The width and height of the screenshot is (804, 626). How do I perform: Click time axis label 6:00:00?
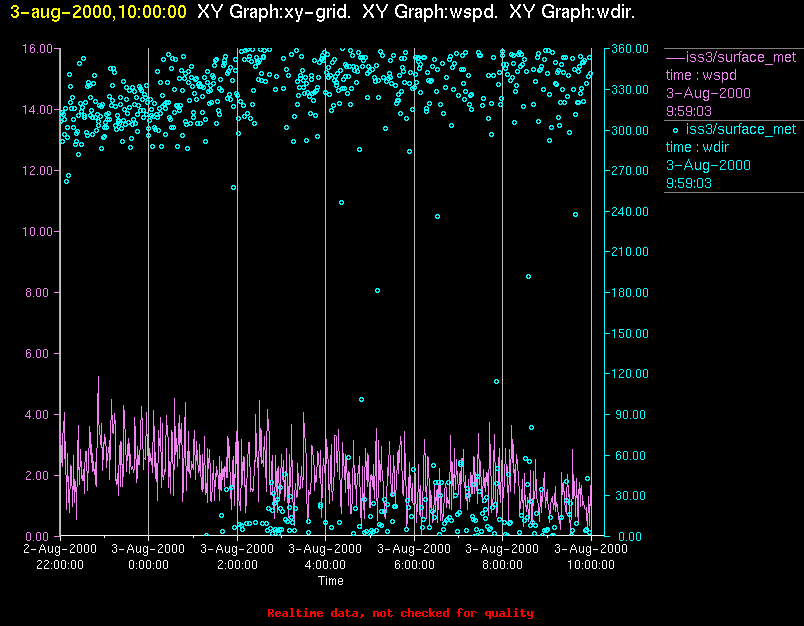pos(414,564)
